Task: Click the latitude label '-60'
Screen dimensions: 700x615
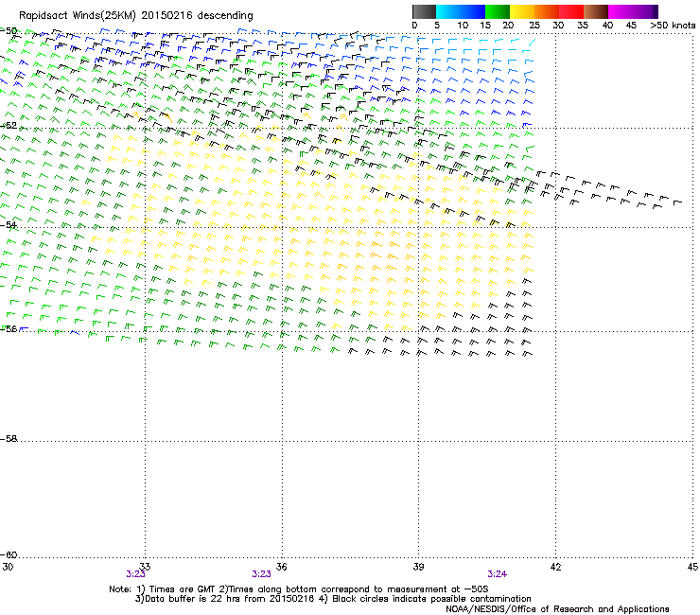Action: 9,554
